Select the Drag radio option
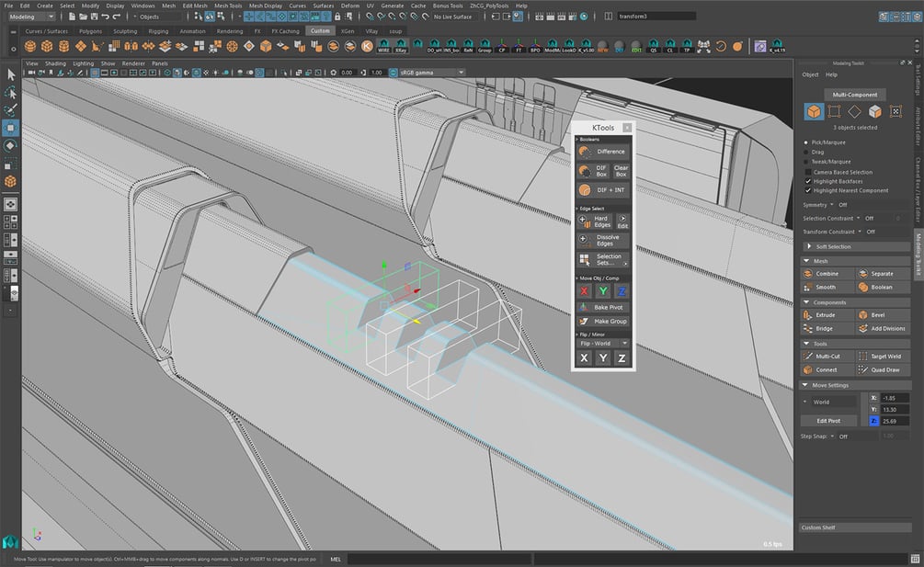This screenshot has width=924, height=567. (806, 152)
